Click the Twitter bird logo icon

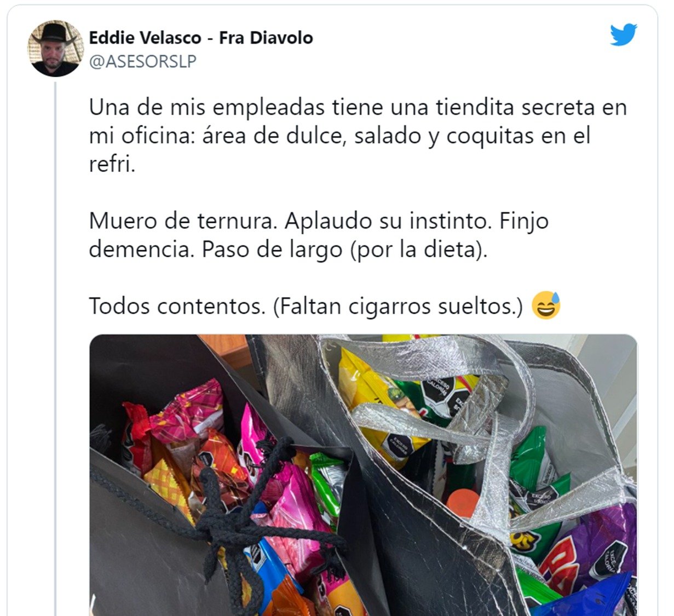[x=624, y=34]
